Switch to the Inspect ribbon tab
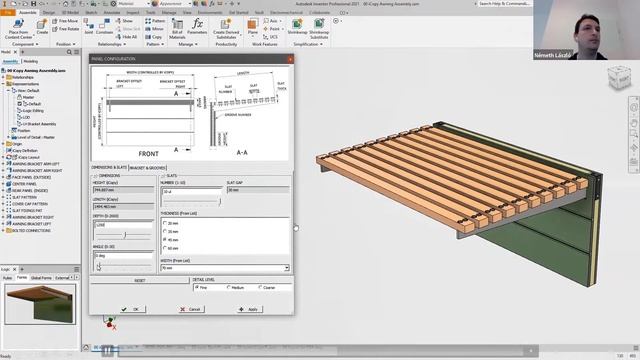The height and width of the screenshot is (360, 640). tap(133, 13)
